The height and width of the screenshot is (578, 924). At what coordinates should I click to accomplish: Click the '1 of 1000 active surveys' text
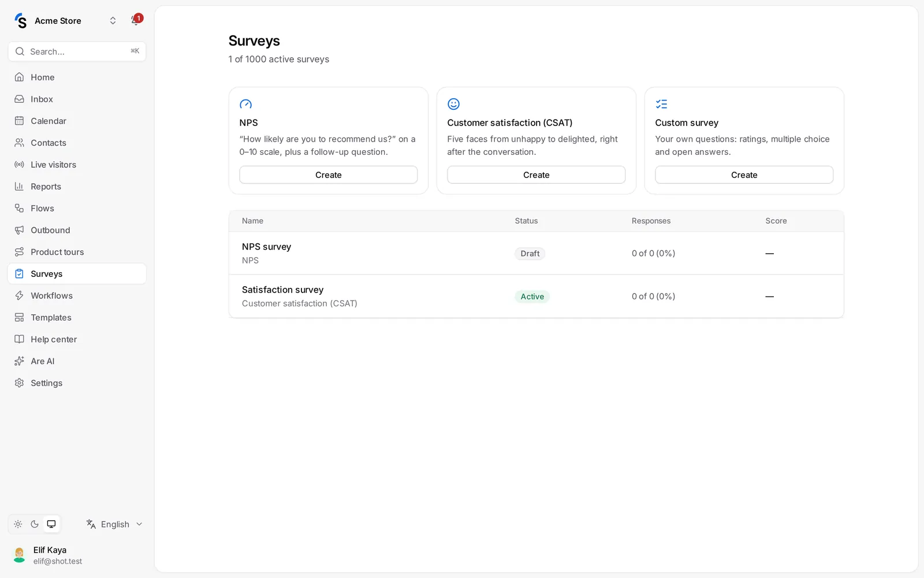point(279,59)
